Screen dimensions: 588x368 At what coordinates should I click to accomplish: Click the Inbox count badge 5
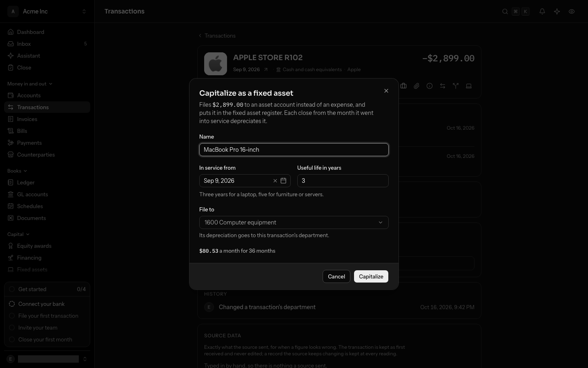pyautogui.click(x=85, y=44)
